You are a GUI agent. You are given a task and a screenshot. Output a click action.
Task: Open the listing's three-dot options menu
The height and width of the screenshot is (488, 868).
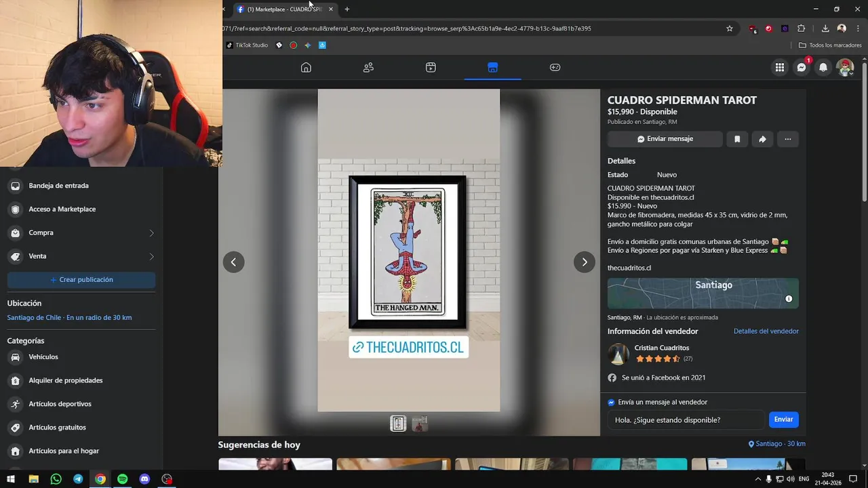pyautogui.click(x=787, y=139)
